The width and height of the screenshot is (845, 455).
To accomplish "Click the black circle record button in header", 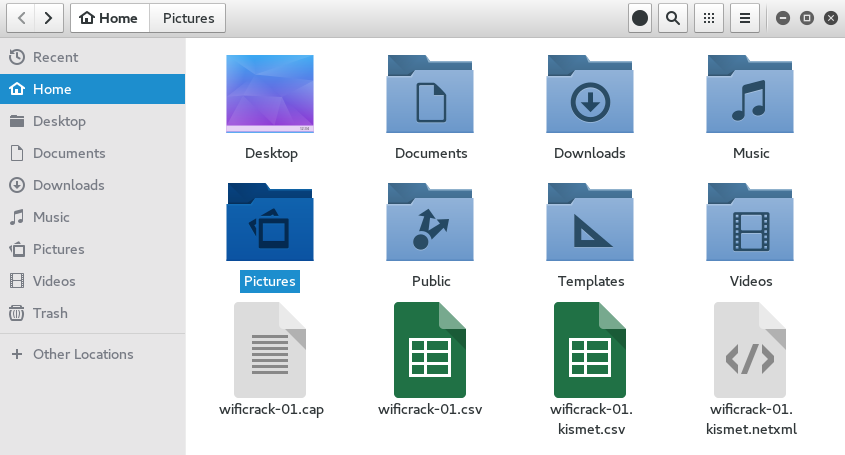I will click(640, 18).
